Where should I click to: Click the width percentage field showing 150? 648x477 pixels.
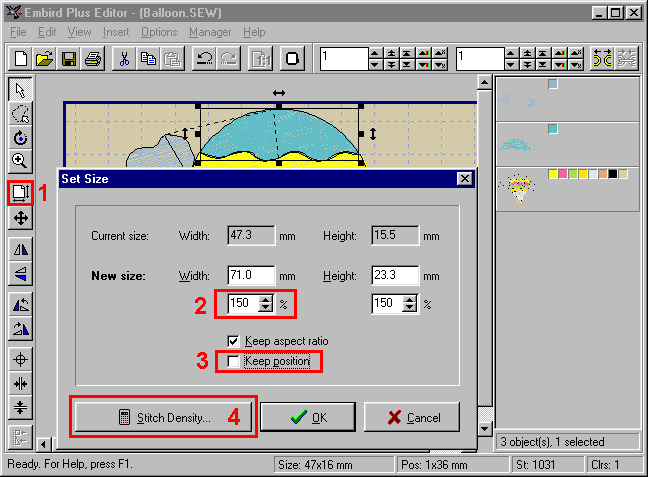(x=244, y=304)
